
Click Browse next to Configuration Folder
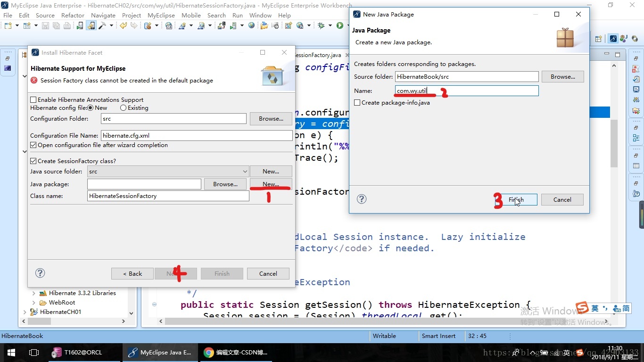pyautogui.click(x=271, y=119)
